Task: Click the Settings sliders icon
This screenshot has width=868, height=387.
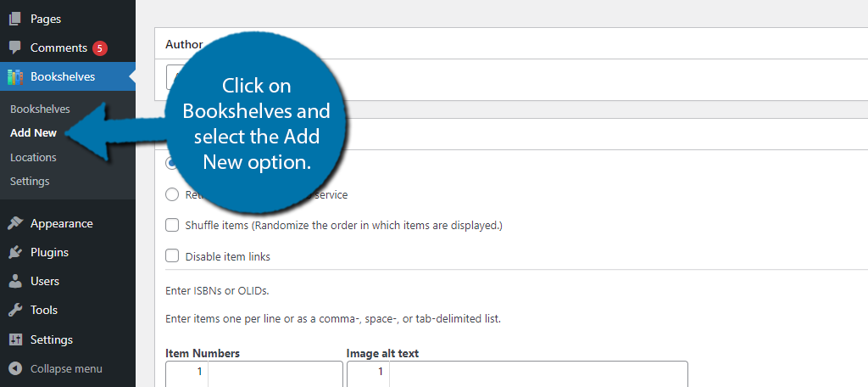Action: click(15, 339)
